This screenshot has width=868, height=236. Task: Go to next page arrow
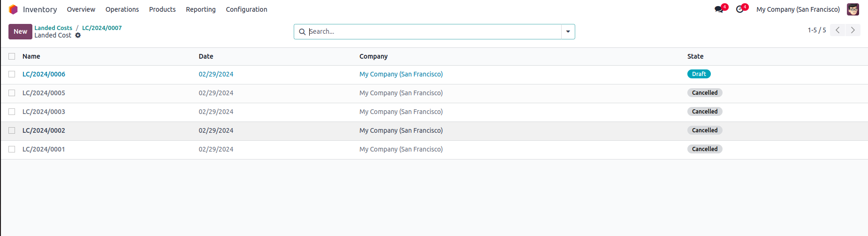[853, 30]
